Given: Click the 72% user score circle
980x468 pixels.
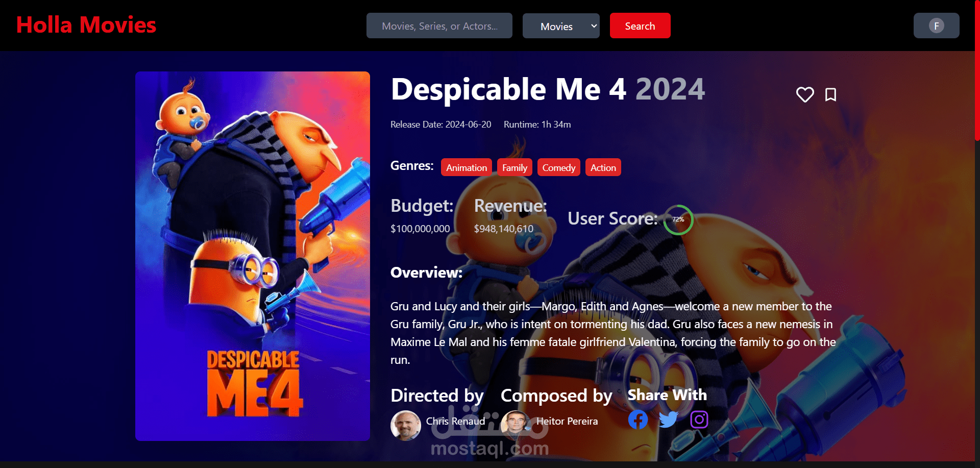Looking at the screenshot, I should point(678,219).
